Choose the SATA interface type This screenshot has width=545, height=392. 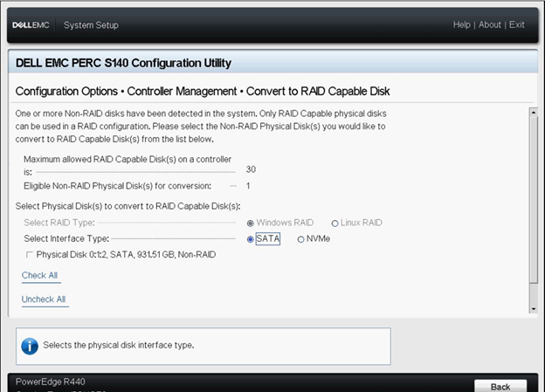click(x=250, y=239)
